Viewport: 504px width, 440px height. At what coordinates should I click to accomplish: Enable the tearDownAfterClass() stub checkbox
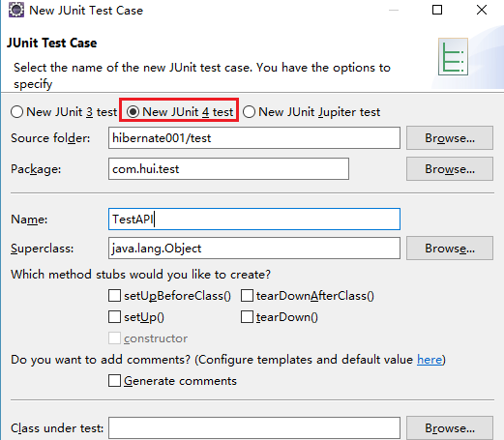(247, 296)
